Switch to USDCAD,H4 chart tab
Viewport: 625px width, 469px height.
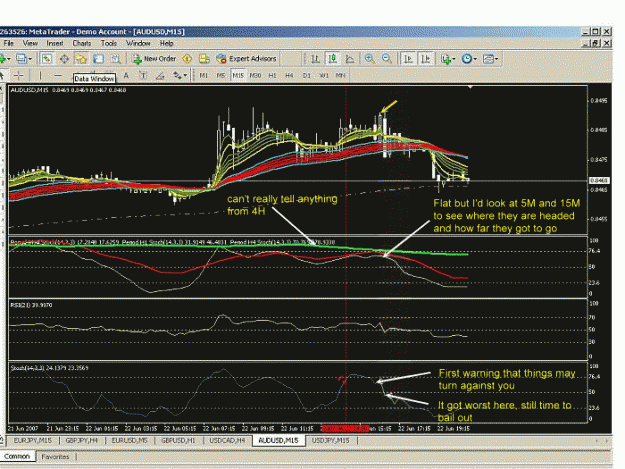227,440
